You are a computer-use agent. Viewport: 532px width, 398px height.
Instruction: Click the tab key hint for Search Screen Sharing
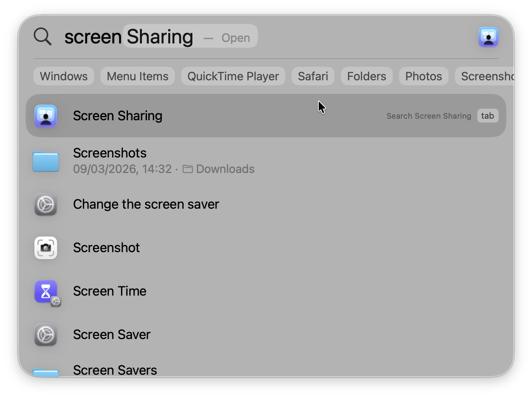coord(488,116)
